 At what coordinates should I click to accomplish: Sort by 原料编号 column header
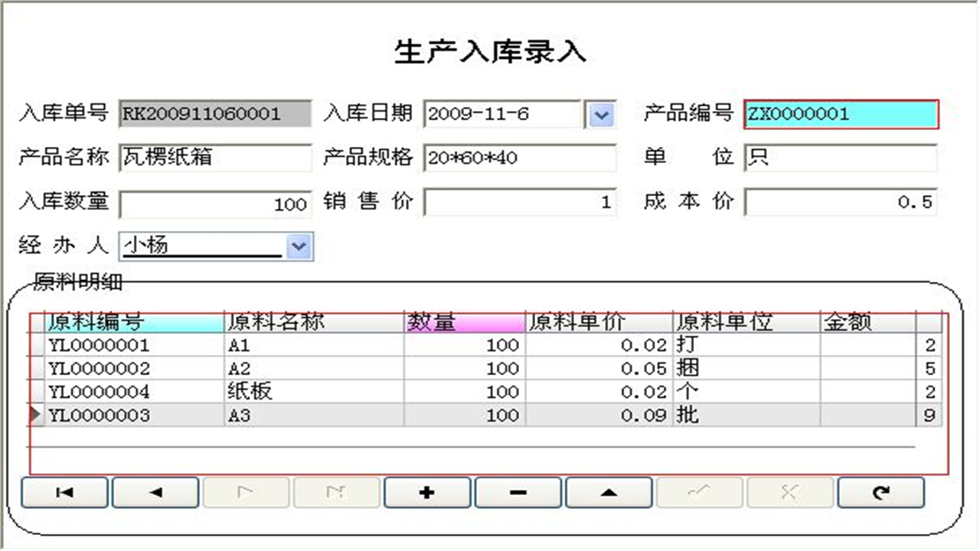pyautogui.click(x=134, y=322)
